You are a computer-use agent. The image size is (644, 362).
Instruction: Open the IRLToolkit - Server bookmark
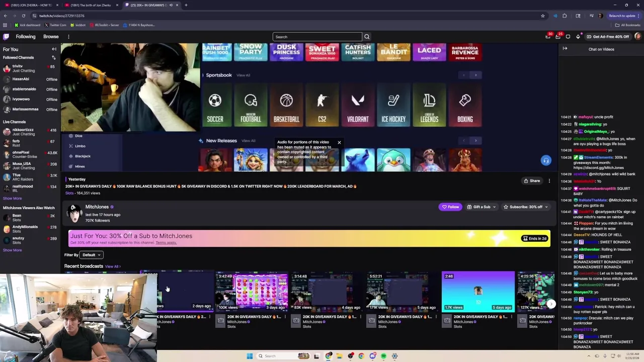(x=104, y=25)
